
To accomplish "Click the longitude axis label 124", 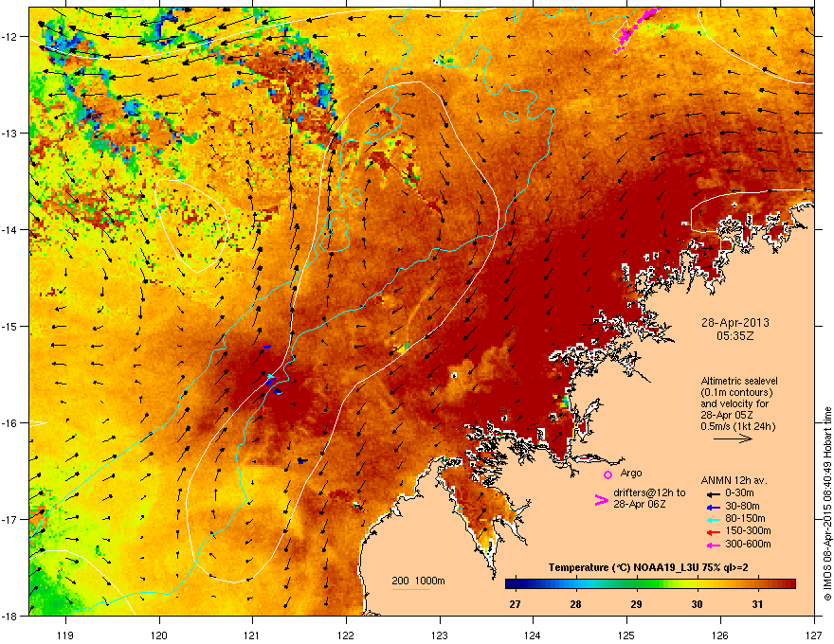I will [533, 635].
